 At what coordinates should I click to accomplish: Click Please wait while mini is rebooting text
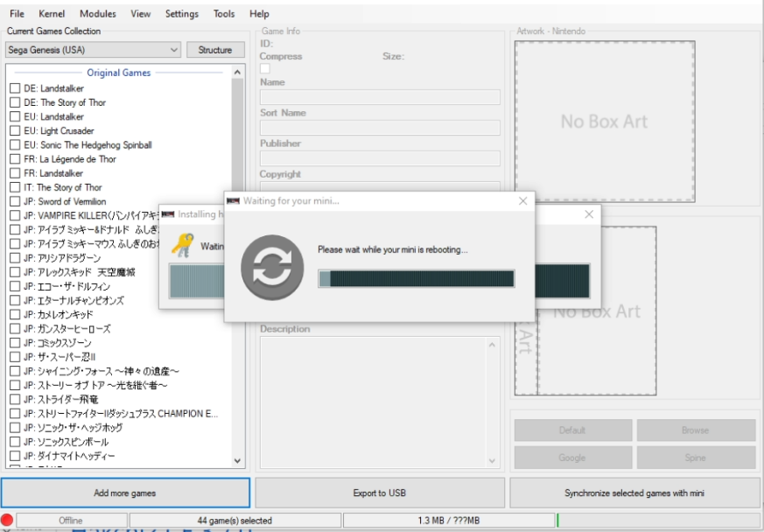pyautogui.click(x=393, y=249)
